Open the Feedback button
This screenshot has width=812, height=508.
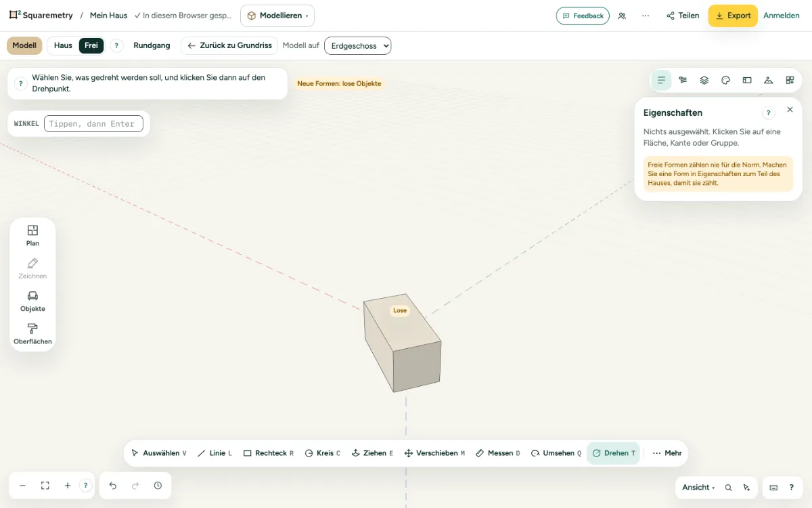pos(583,16)
